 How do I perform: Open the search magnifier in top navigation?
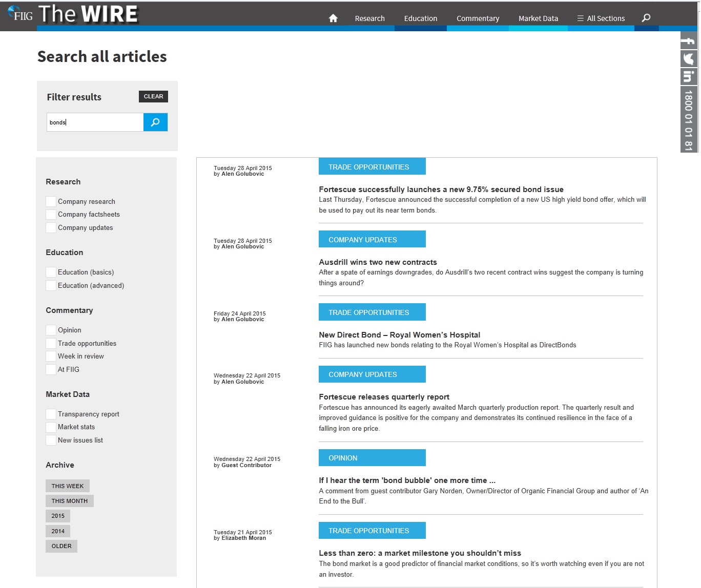(x=646, y=18)
